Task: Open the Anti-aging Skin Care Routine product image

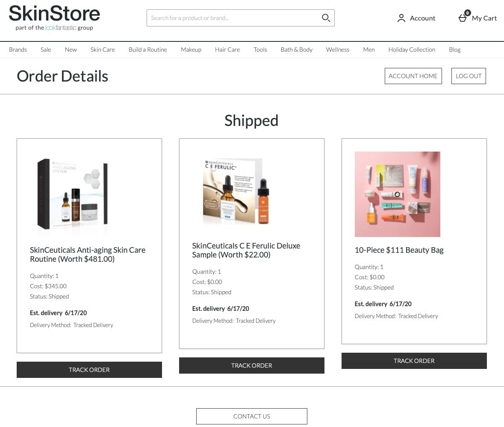Action: (x=73, y=194)
